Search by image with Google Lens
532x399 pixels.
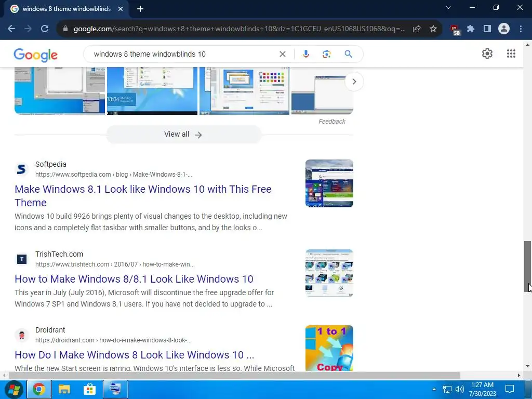click(x=326, y=54)
